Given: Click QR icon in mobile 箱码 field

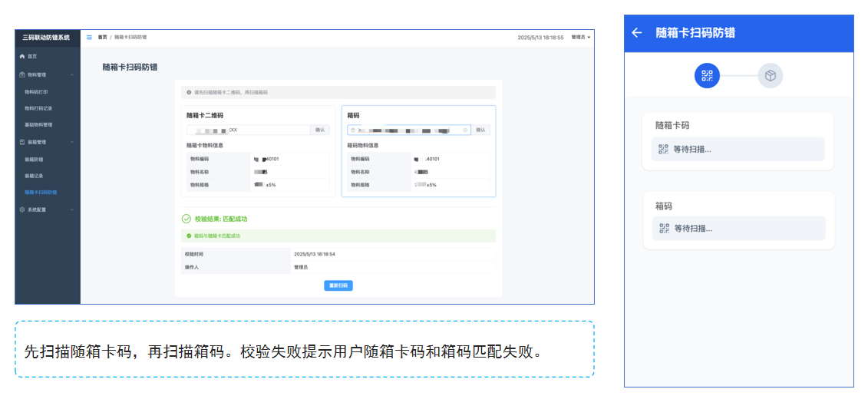Looking at the screenshot, I should tap(665, 228).
